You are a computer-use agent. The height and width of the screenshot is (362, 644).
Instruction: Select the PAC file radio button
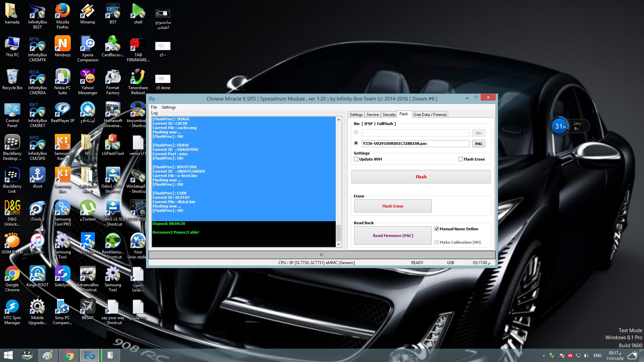tap(356, 143)
